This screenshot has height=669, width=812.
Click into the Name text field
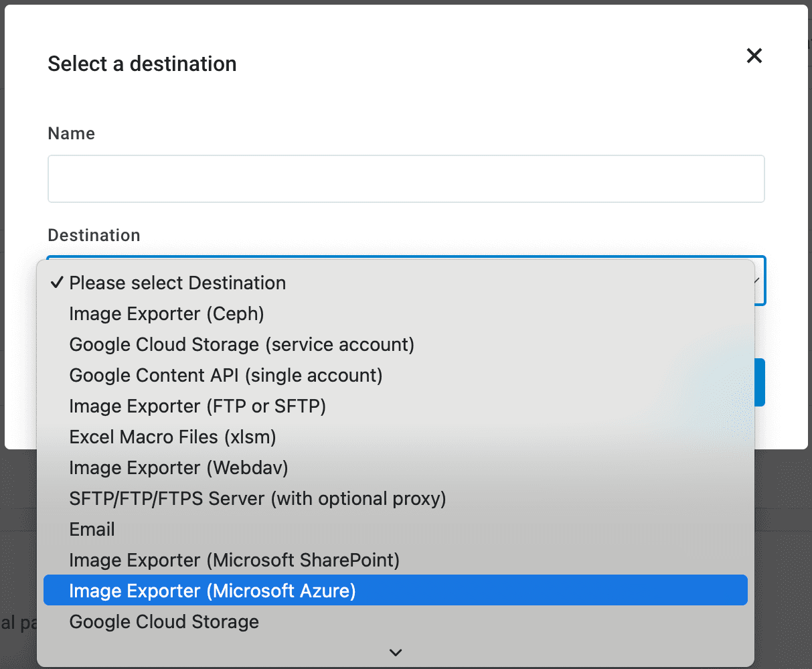click(406, 179)
